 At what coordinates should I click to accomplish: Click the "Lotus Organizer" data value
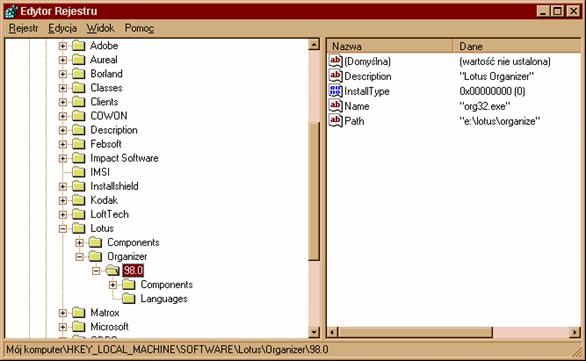click(496, 76)
